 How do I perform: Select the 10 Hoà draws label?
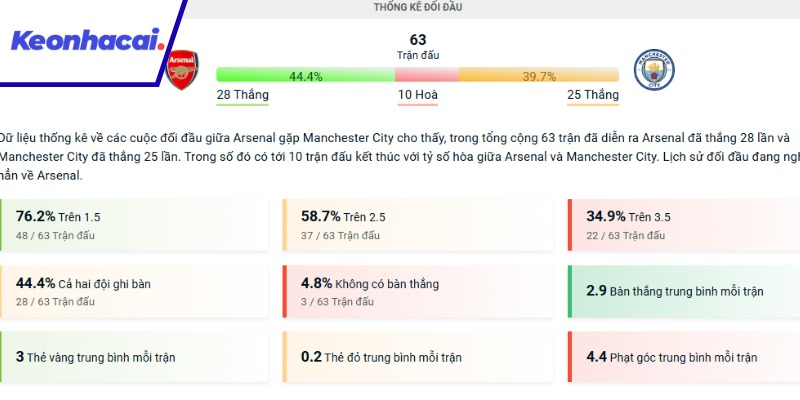tap(418, 96)
